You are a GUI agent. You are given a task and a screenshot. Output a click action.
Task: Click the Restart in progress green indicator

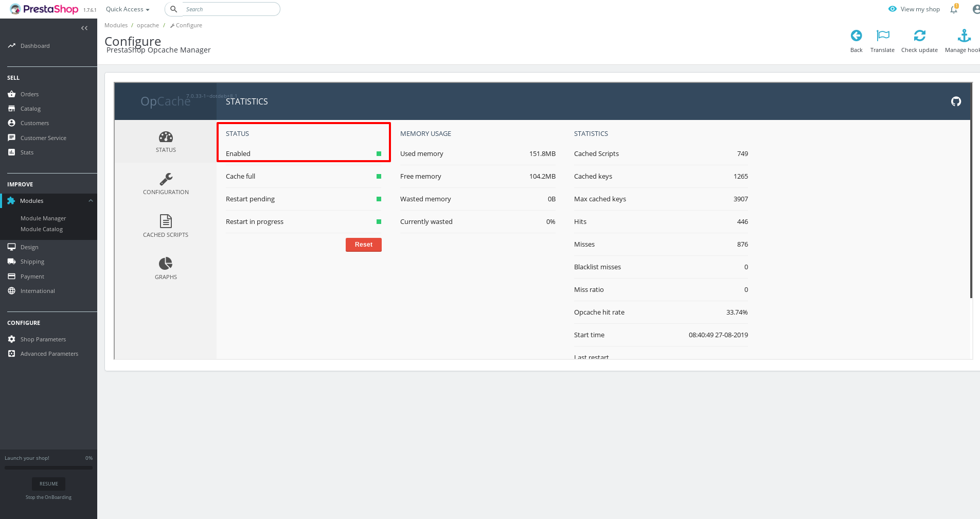tap(379, 222)
